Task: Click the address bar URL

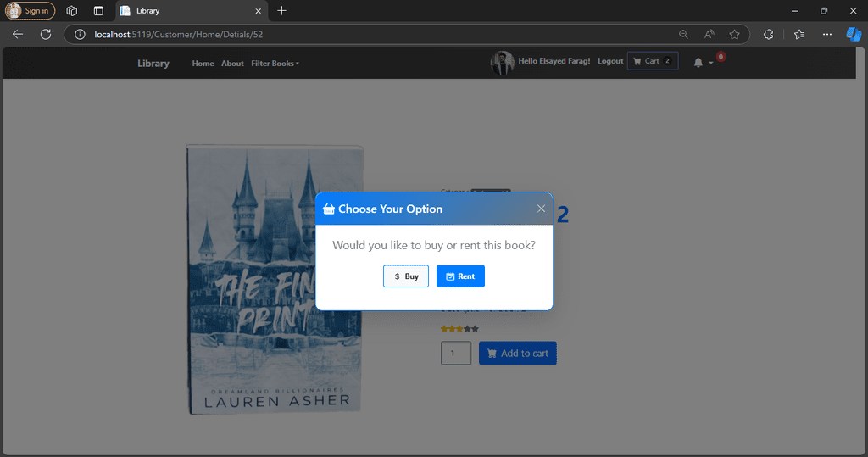Action: [x=178, y=35]
